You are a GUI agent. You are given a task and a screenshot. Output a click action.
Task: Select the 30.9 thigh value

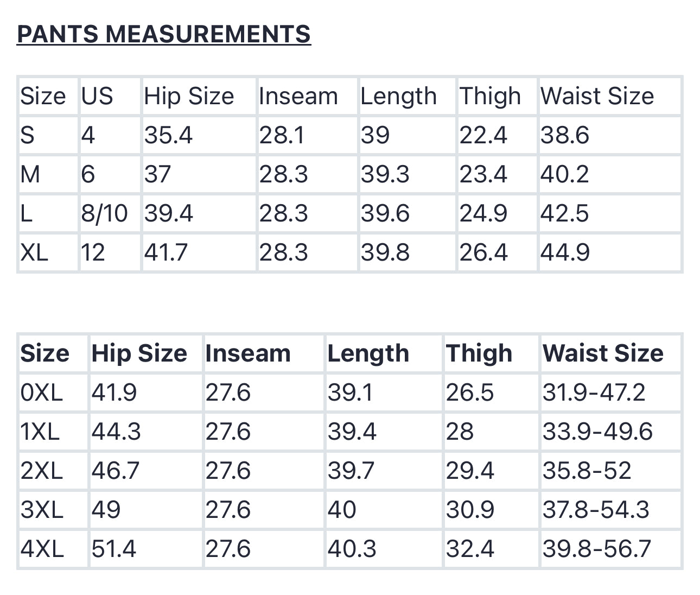coord(470,510)
